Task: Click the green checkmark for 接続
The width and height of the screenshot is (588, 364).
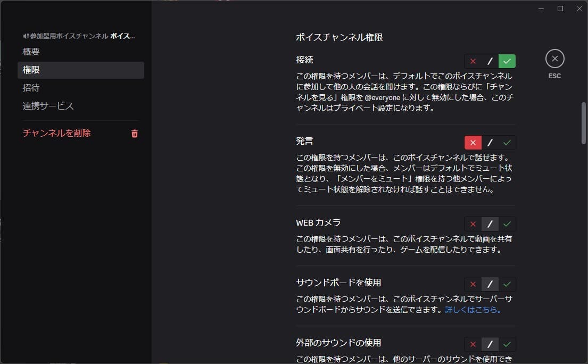Action: 507,61
